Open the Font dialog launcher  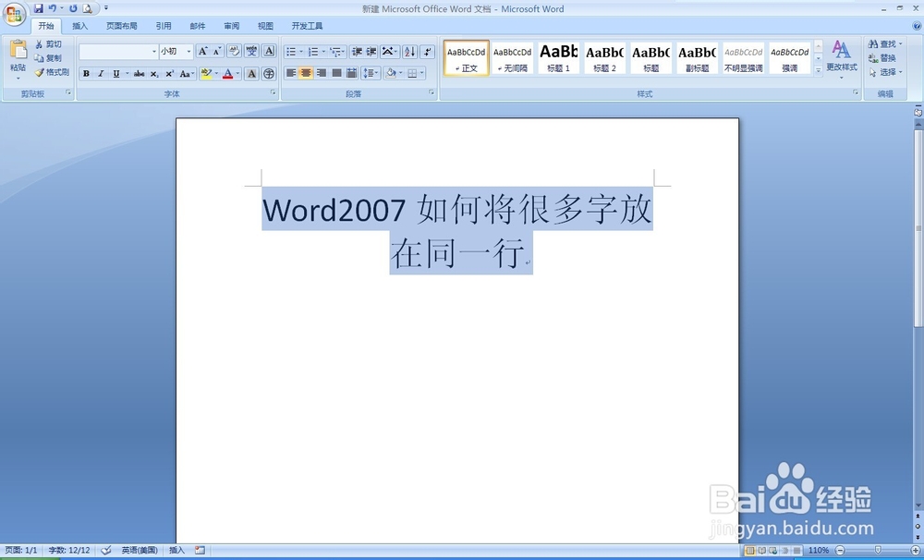click(273, 92)
